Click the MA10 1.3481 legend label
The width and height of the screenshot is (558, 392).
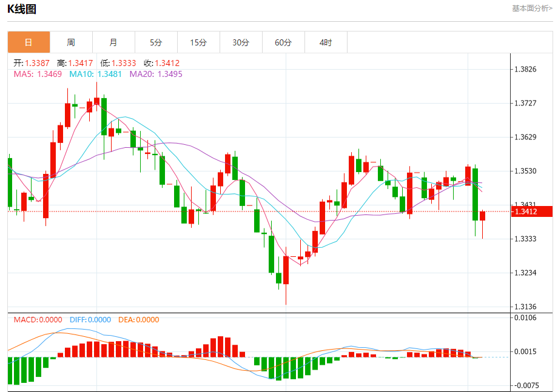pyautogui.click(x=95, y=74)
